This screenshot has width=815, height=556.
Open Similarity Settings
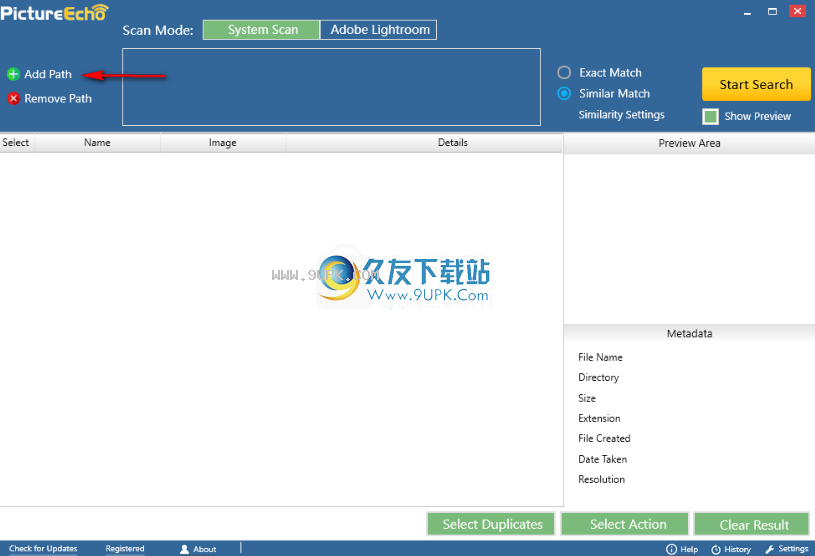click(x=622, y=114)
